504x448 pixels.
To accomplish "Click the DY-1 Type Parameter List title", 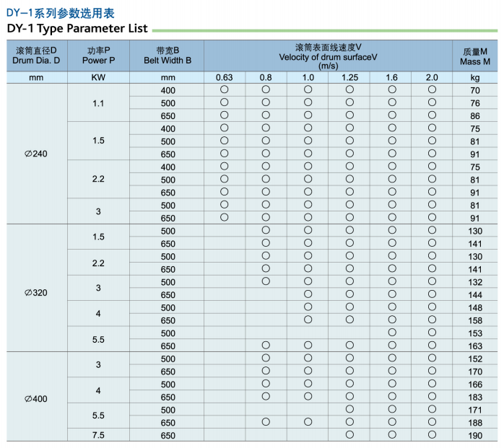I will (77, 29).
